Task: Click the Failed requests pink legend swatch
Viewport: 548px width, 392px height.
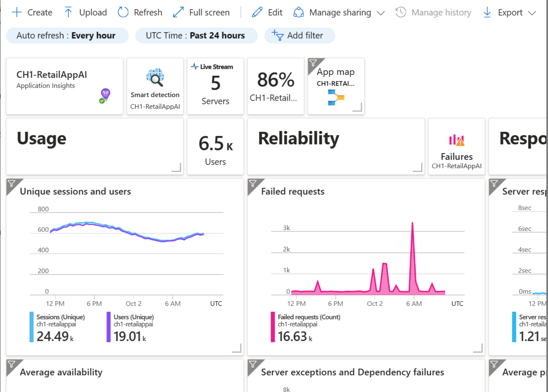Action: coord(273,327)
